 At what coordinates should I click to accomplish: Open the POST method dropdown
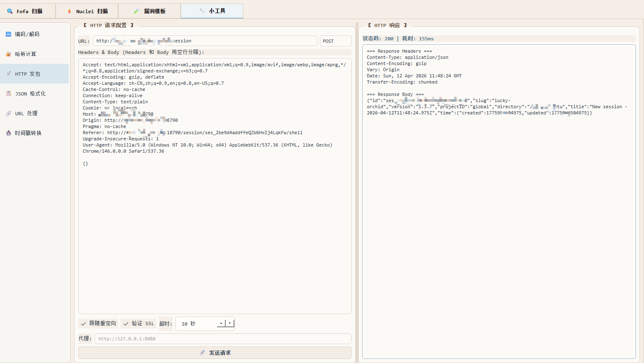click(335, 41)
